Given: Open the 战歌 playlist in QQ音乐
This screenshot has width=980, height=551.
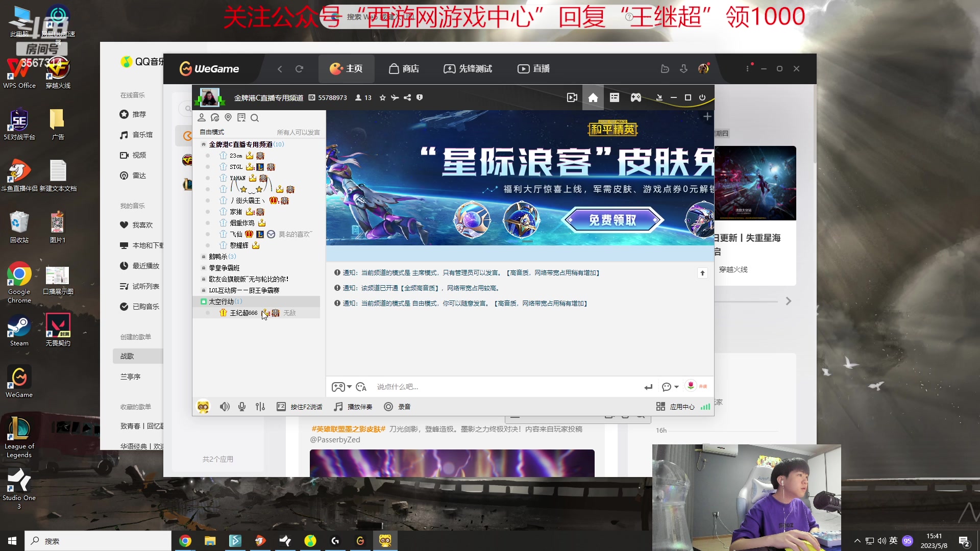Looking at the screenshot, I should (x=138, y=356).
